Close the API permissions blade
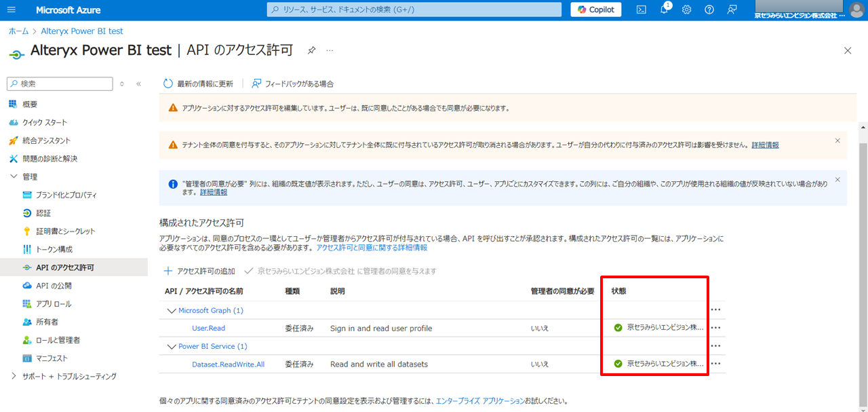This screenshot has height=412, width=868. (x=848, y=50)
